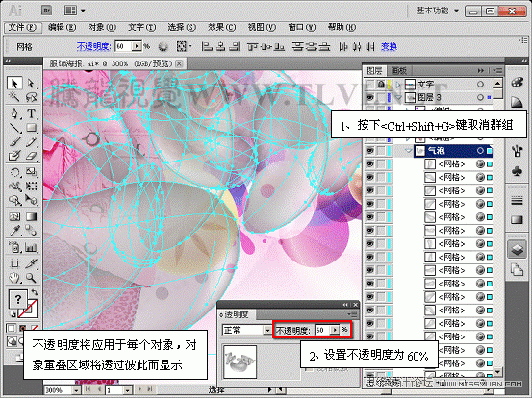Open the 基本功能 workspace dropdown
This screenshot has height=398, width=532.
point(438,11)
